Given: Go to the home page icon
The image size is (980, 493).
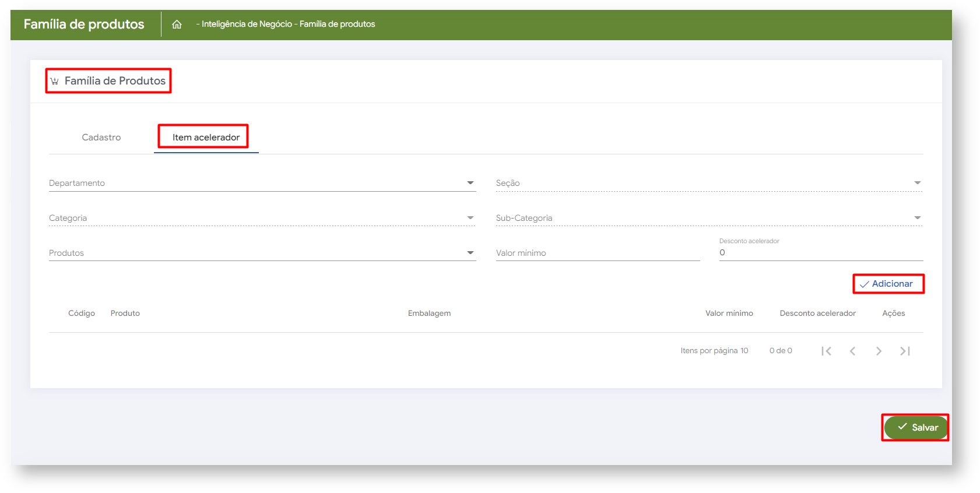Looking at the screenshot, I should point(177,24).
